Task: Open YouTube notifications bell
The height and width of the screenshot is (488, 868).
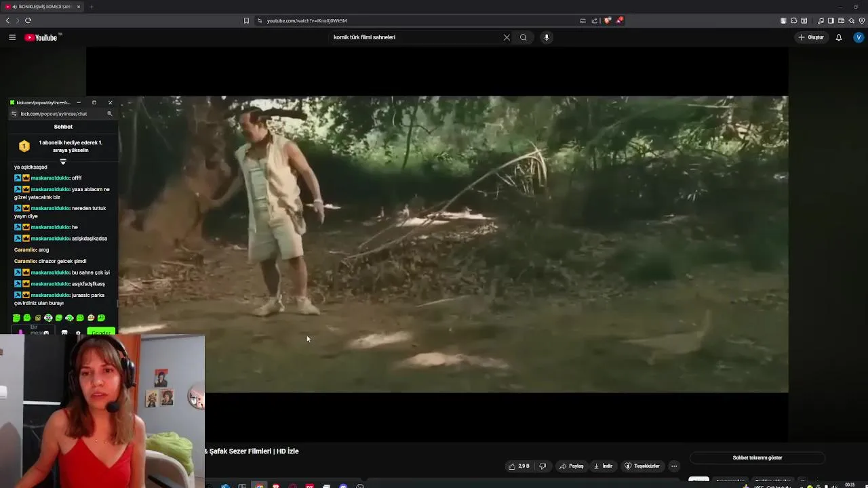Action: click(839, 37)
